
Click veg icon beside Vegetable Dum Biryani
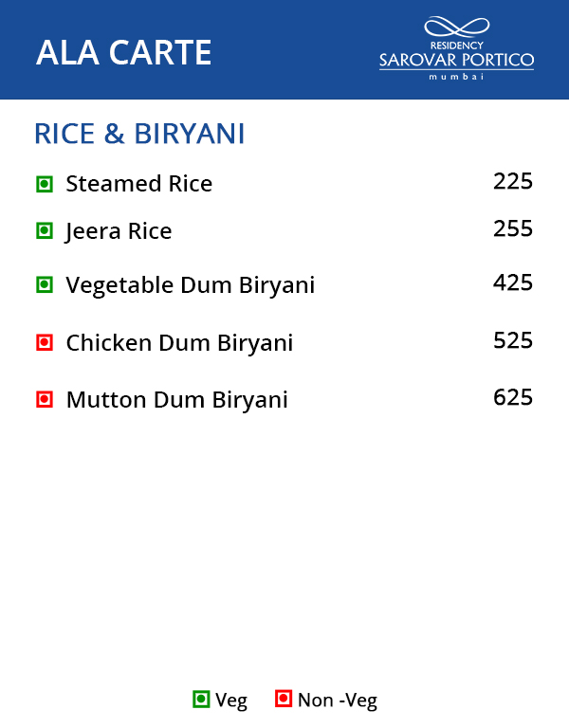44,284
